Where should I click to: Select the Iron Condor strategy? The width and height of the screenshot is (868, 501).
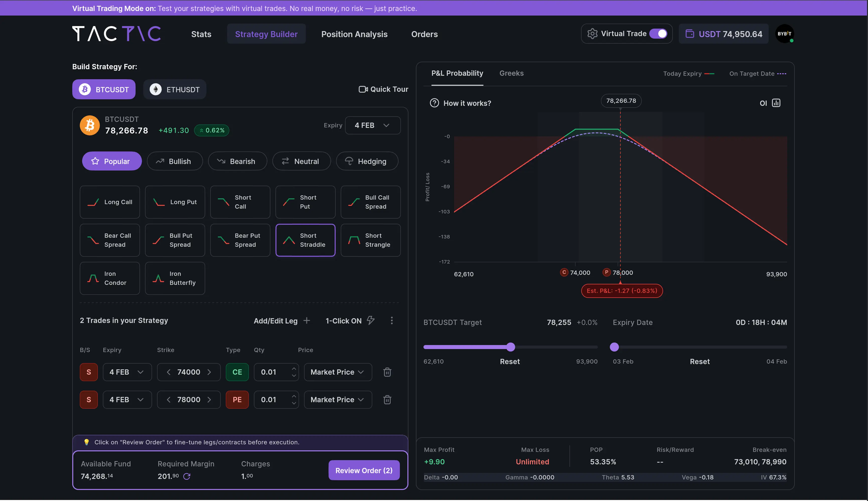pos(110,278)
